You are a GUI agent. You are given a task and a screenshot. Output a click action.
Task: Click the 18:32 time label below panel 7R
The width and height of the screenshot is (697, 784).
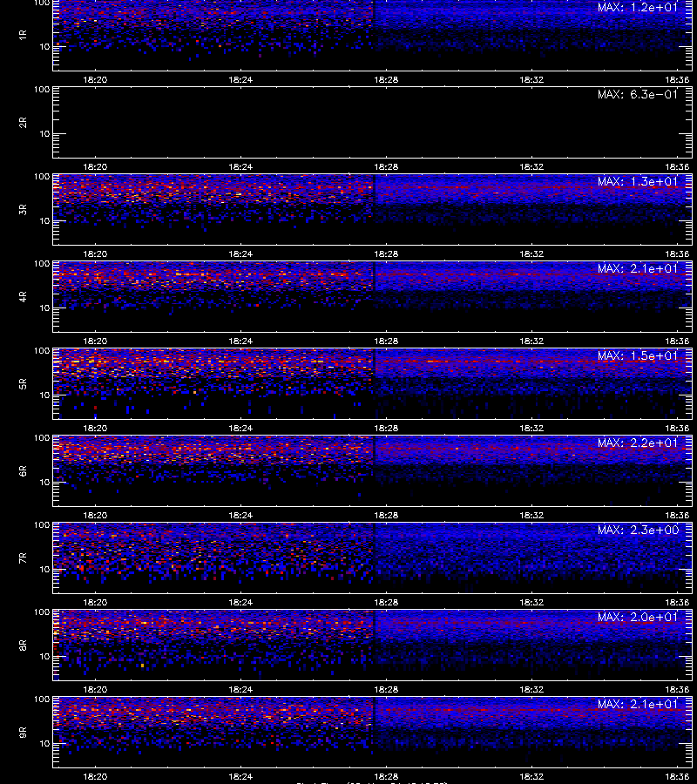[531, 603]
